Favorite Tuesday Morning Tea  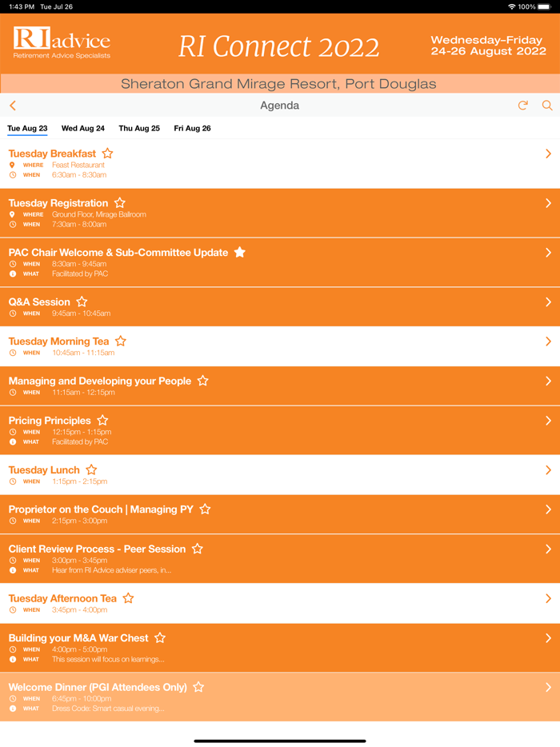coord(121,341)
